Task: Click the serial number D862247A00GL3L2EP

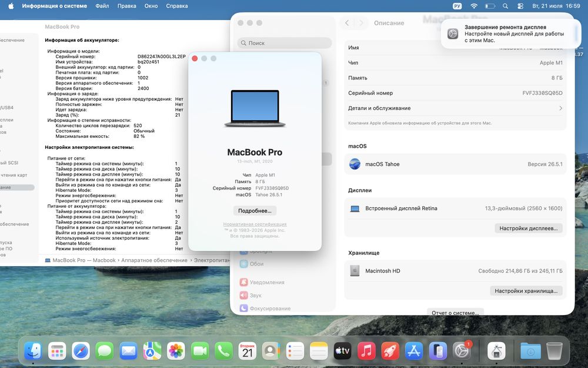Action: (x=162, y=57)
